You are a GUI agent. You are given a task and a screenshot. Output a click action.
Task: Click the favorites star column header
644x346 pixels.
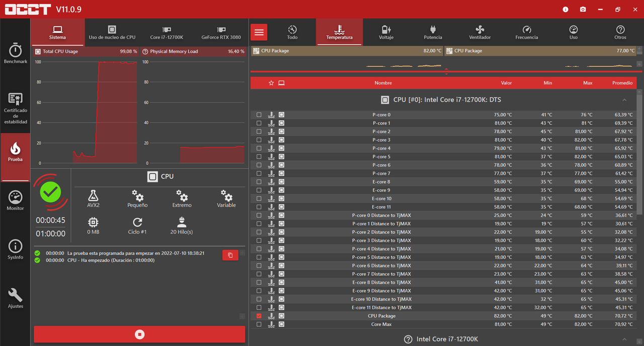point(271,83)
